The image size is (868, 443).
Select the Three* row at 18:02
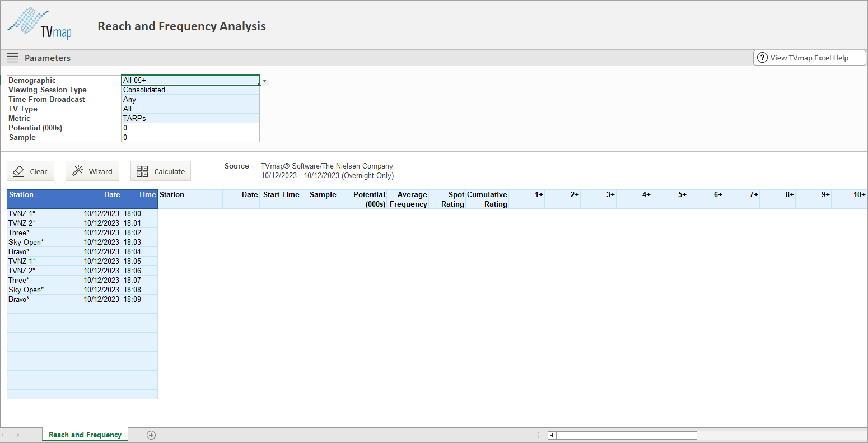(82, 232)
